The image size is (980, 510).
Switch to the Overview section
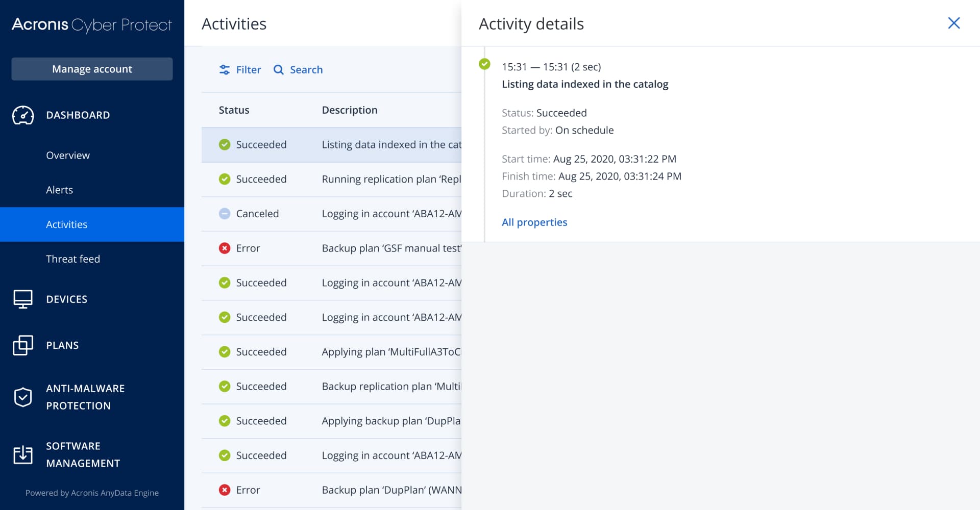pos(67,155)
